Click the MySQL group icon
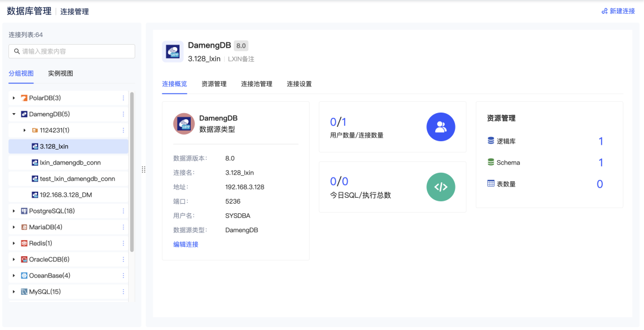The height and width of the screenshot is (330, 644). [24, 292]
